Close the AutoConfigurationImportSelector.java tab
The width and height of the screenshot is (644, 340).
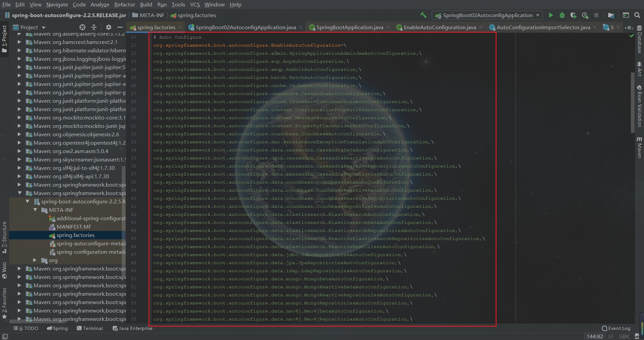(x=595, y=27)
